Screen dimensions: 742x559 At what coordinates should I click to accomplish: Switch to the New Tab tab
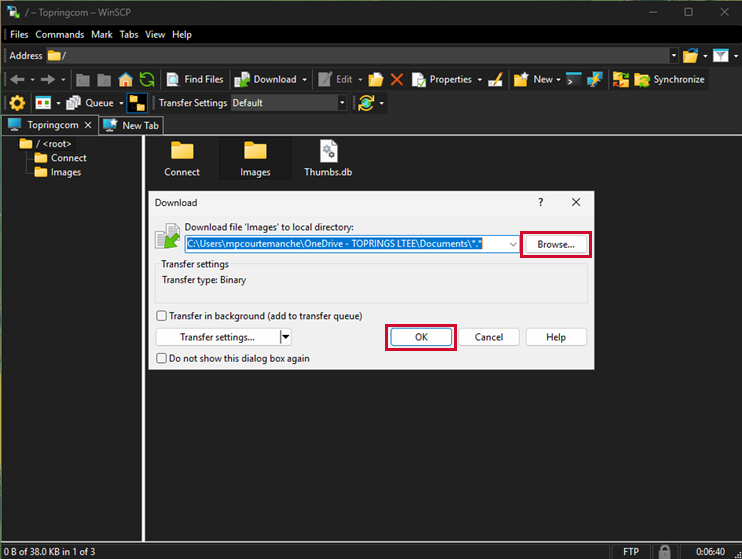click(138, 125)
